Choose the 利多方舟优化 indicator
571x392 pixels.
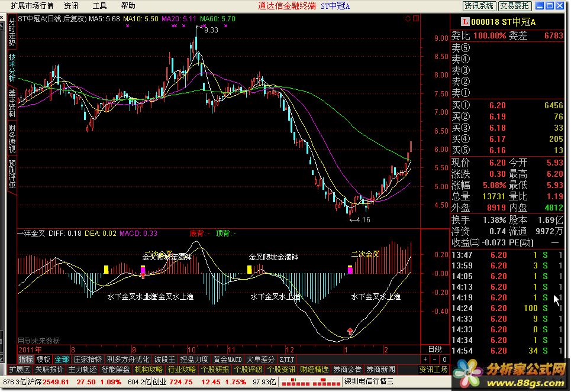128,359
